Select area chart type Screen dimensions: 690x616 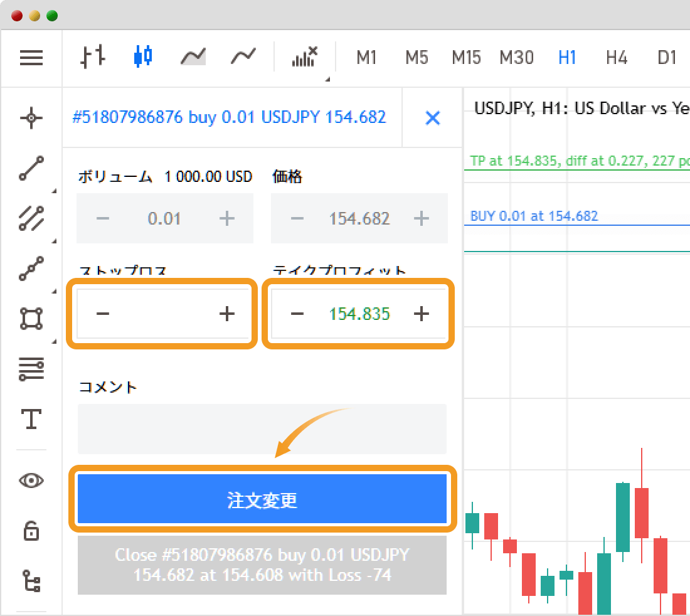click(x=193, y=56)
